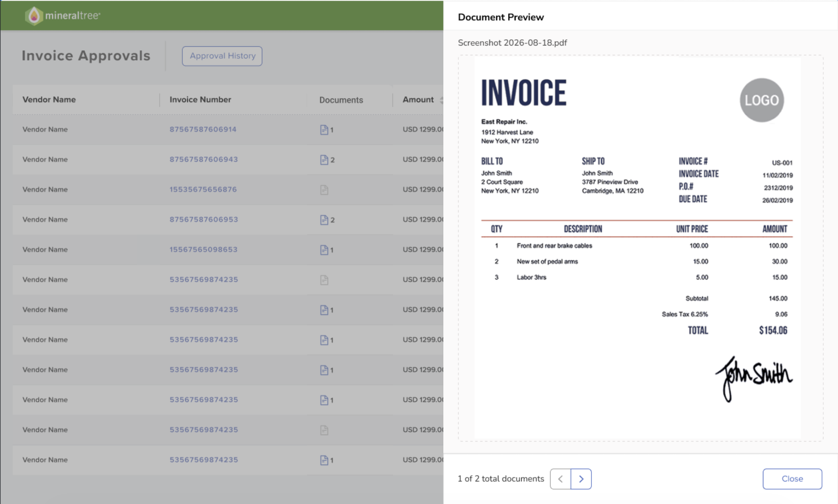Go to next document with right chevron
838x504 pixels.
pyautogui.click(x=581, y=479)
